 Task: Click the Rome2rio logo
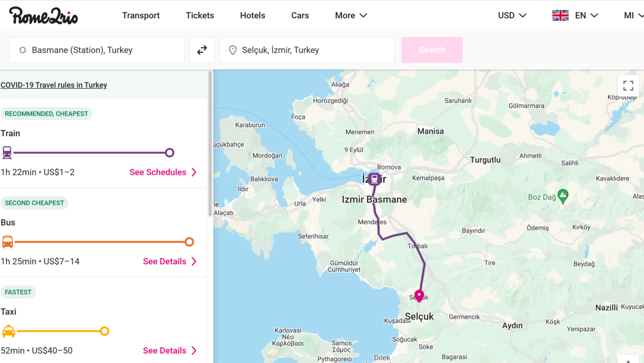coord(43,16)
